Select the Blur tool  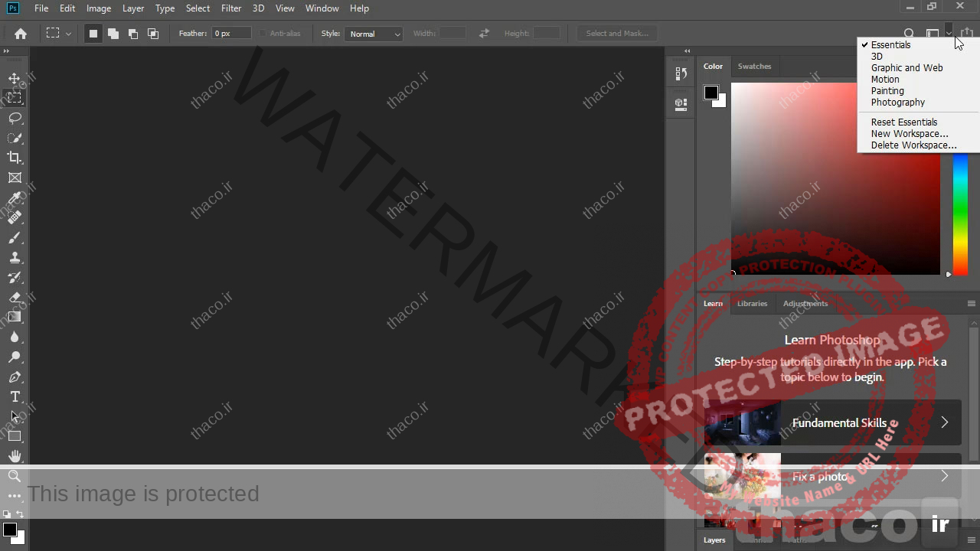(15, 337)
